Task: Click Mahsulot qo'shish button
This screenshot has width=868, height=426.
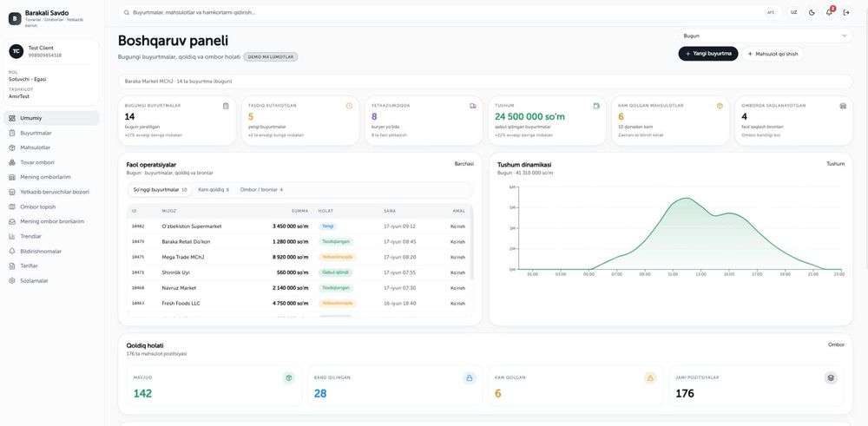Action: pyautogui.click(x=773, y=54)
